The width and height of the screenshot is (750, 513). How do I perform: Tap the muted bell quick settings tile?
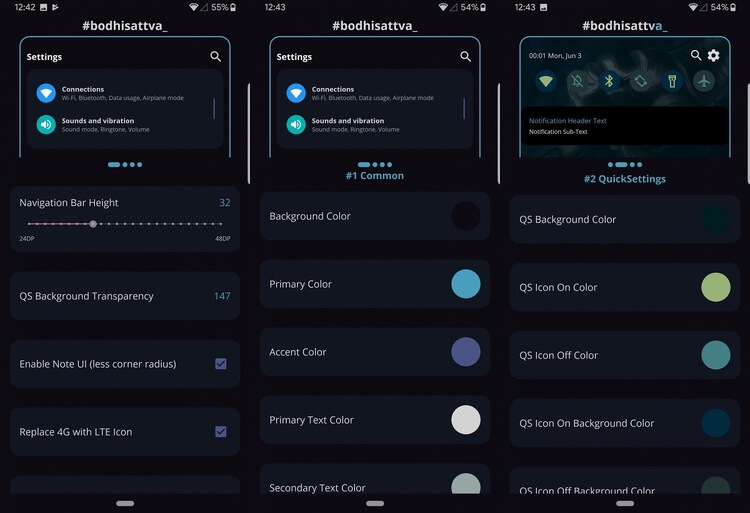tap(577, 81)
